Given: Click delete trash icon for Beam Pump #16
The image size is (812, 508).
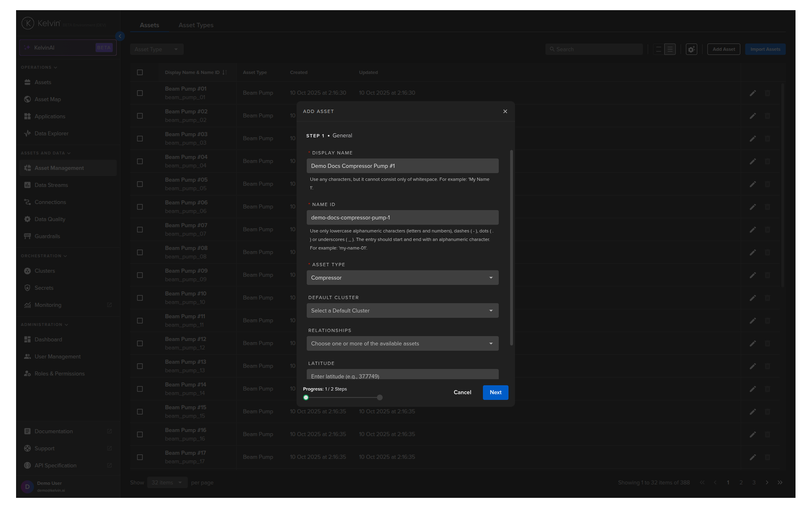Looking at the screenshot, I should [x=768, y=434].
